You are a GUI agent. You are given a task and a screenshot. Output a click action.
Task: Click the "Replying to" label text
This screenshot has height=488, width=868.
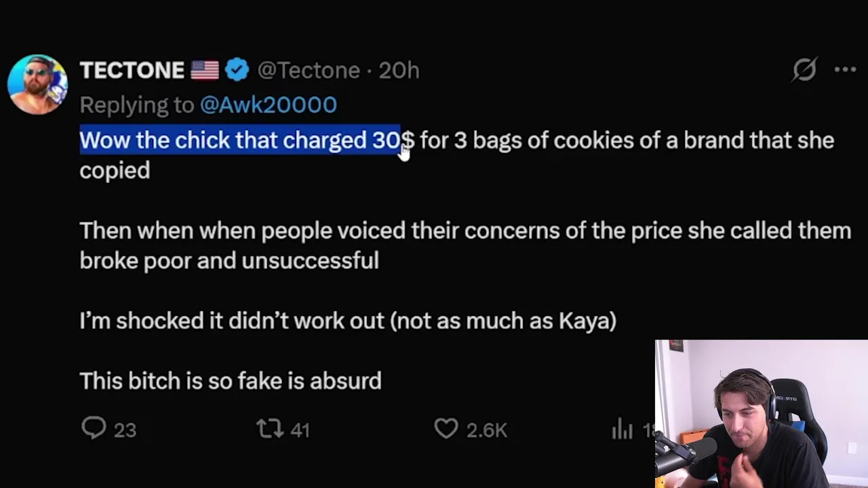click(x=137, y=105)
